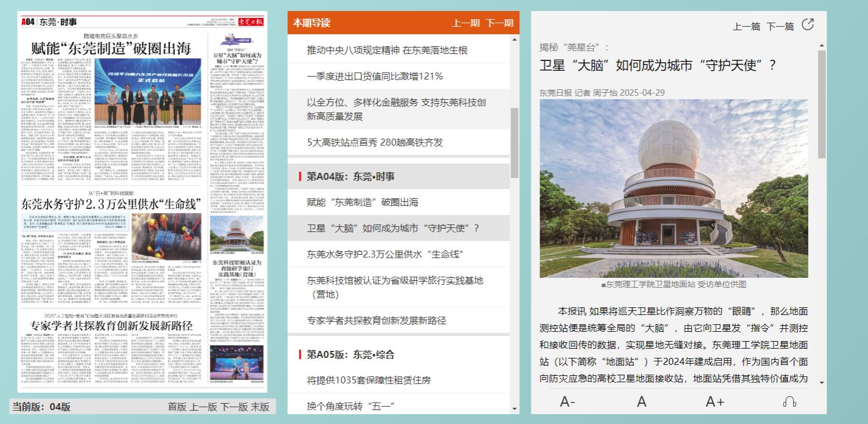Go to previous issue 上一期
The width and height of the screenshot is (868, 424).
(466, 23)
